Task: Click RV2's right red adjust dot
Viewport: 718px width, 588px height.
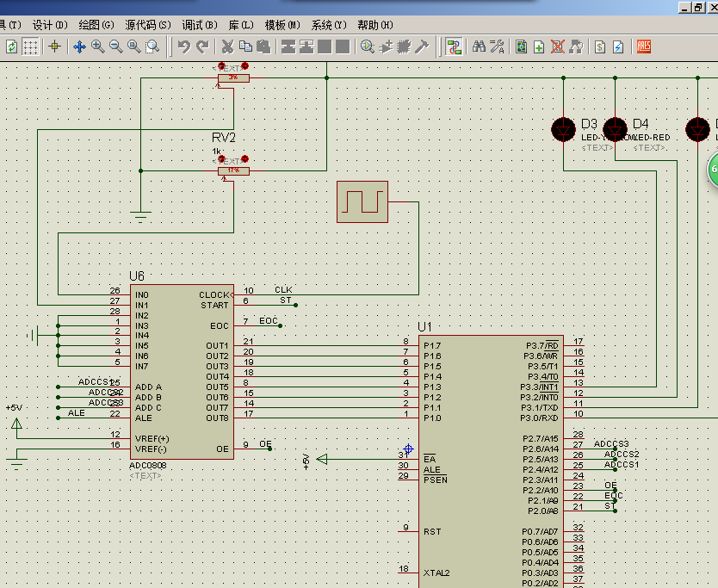Action: point(244,159)
